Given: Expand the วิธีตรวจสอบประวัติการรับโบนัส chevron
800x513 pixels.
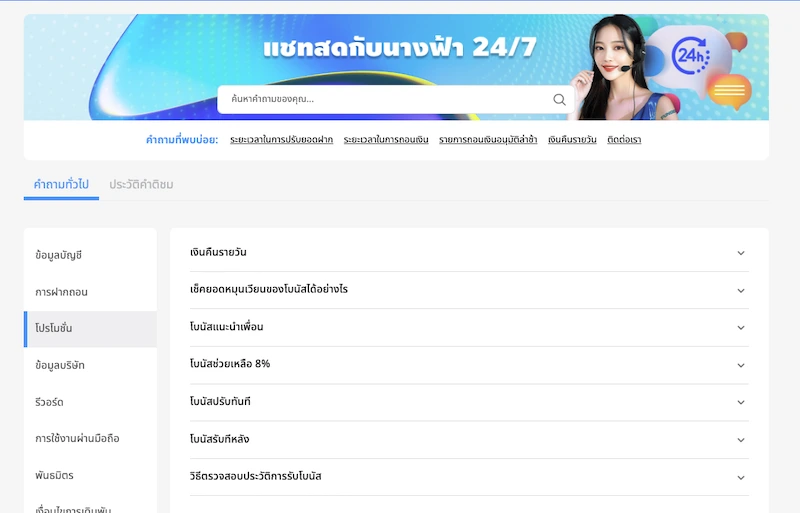Looking at the screenshot, I should pyautogui.click(x=741, y=477).
